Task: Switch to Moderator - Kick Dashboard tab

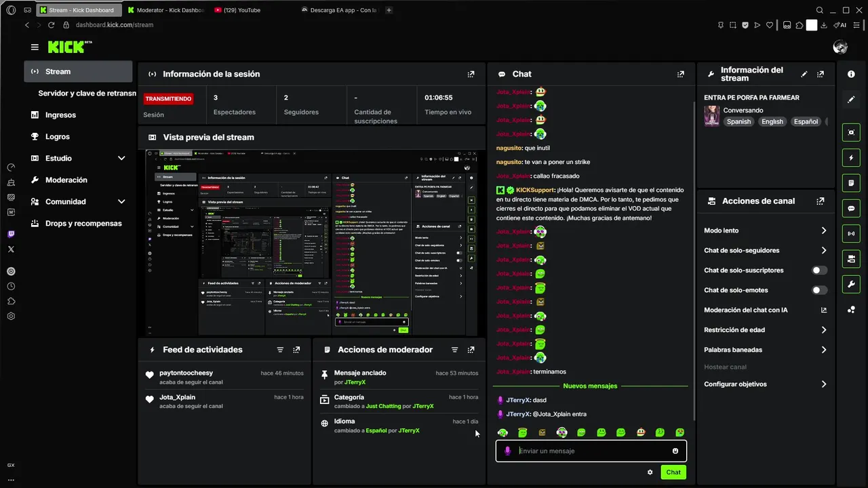Action: coord(165,10)
